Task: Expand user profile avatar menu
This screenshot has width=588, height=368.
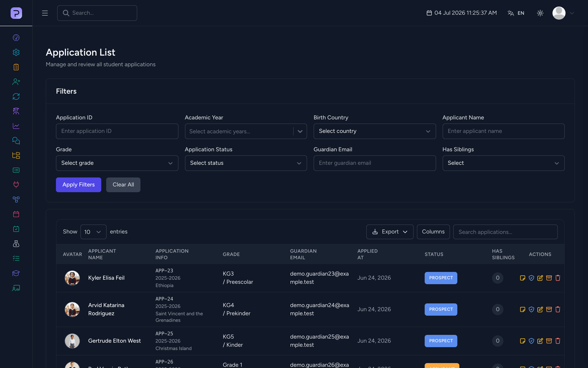Action: click(563, 13)
